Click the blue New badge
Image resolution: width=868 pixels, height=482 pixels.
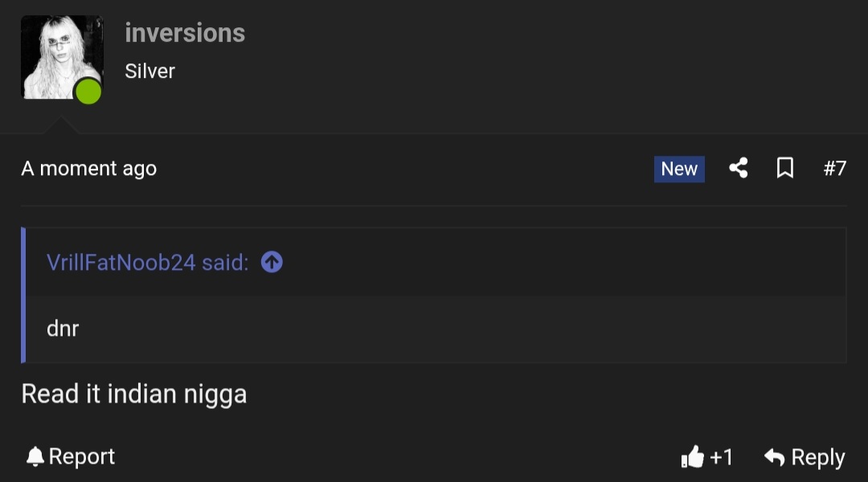coord(679,169)
